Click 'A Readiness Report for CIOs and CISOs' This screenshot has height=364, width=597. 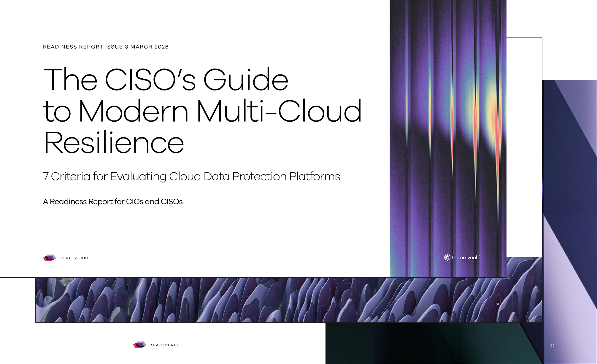113,202
